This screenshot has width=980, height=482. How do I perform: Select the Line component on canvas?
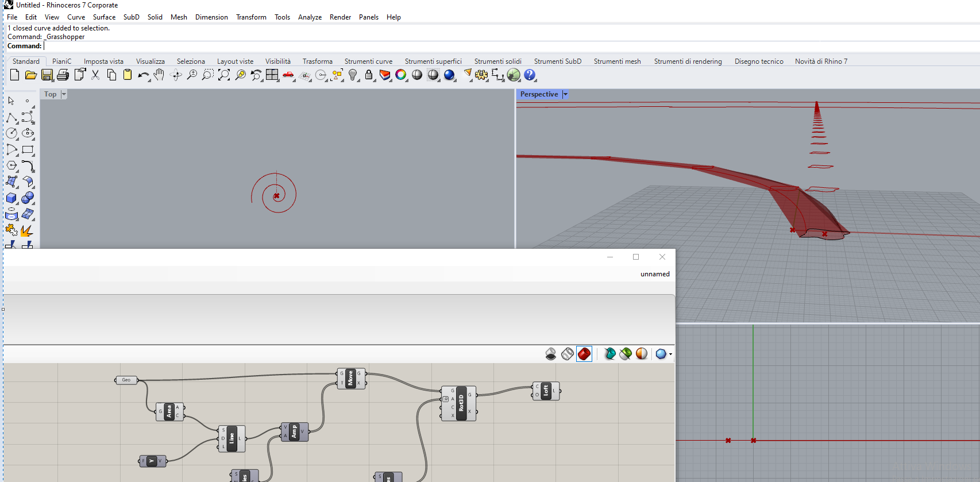232,438
